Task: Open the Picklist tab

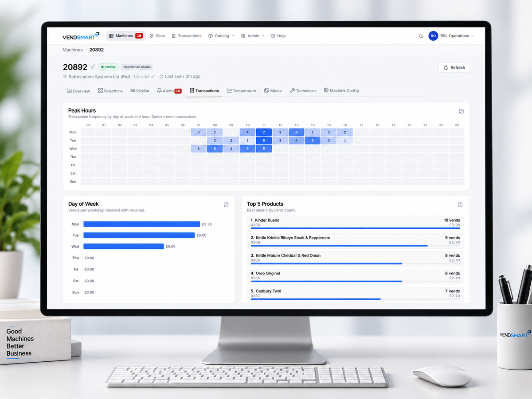Action: (140, 90)
